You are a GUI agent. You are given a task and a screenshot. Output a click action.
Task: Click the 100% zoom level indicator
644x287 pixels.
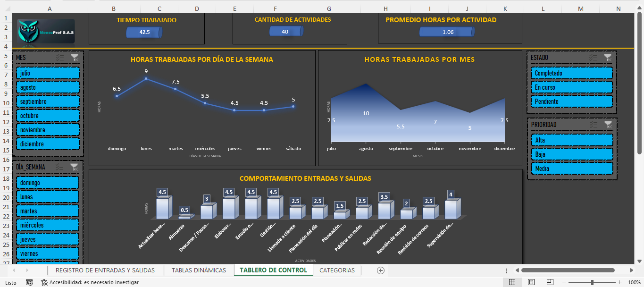click(x=634, y=282)
